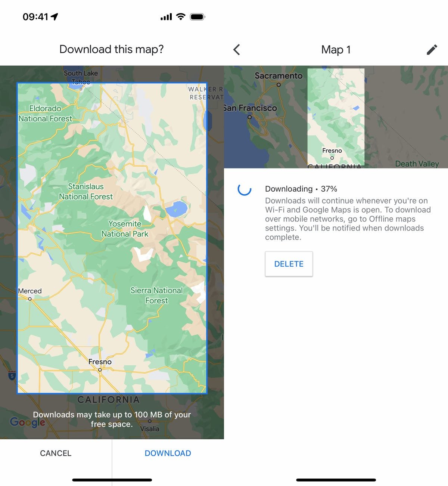Tap the Visalia city label

point(150,429)
